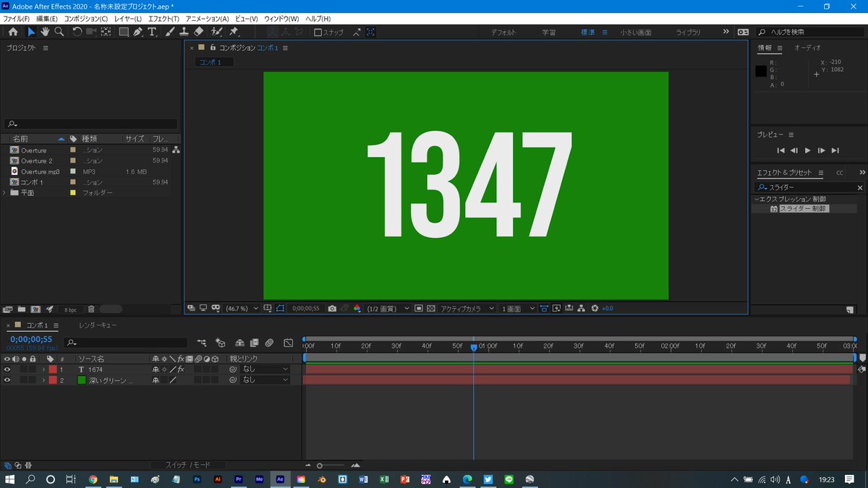Hide the 深いグリーン layer eye icon
Image resolution: width=868 pixels, height=488 pixels.
[x=7, y=380]
